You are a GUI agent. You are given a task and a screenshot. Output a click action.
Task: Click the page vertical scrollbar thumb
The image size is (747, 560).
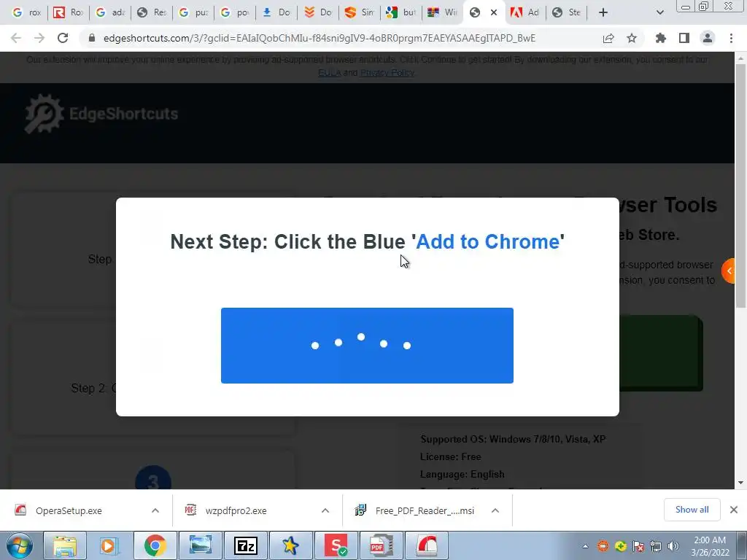740,186
